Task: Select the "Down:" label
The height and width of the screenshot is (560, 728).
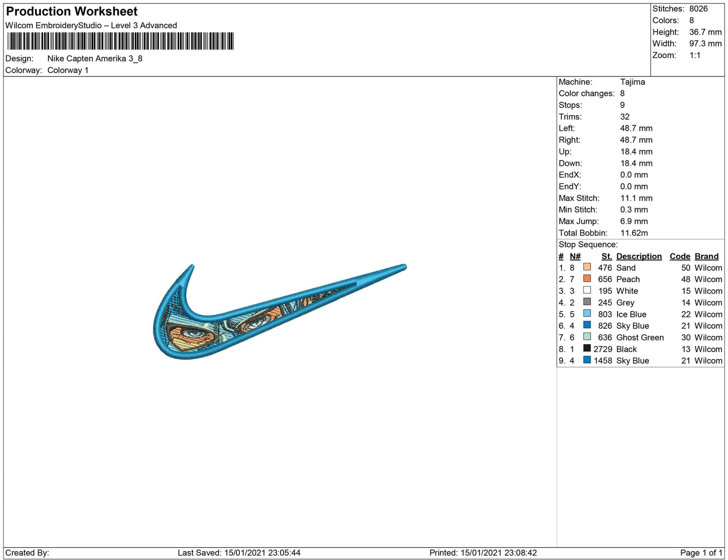Action: (570, 163)
